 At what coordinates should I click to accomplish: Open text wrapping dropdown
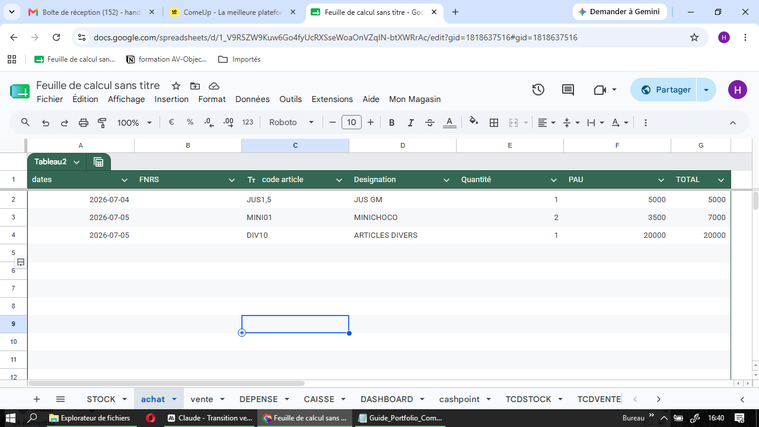[595, 122]
